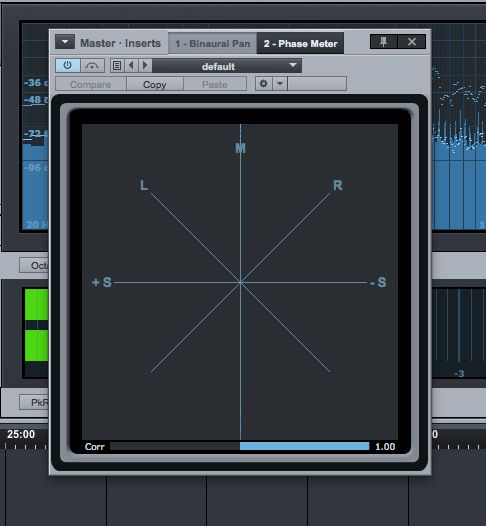Load the previous preset arrow
486x526 pixels.
pyautogui.click(x=131, y=65)
